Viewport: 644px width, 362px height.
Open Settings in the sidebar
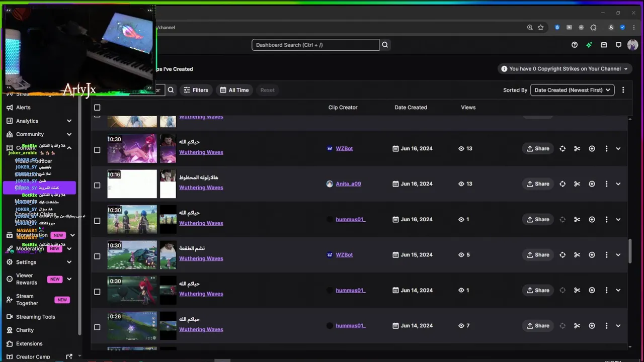click(x=26, y=262)
